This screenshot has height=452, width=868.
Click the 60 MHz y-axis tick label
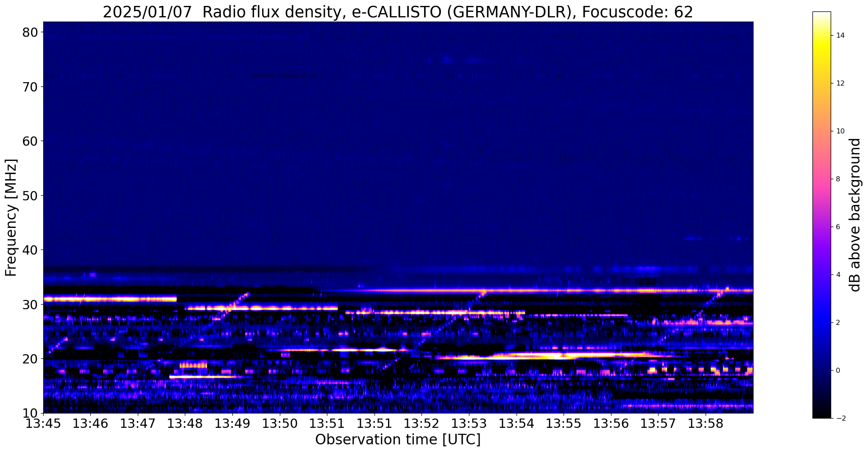(x=30, y=141)
